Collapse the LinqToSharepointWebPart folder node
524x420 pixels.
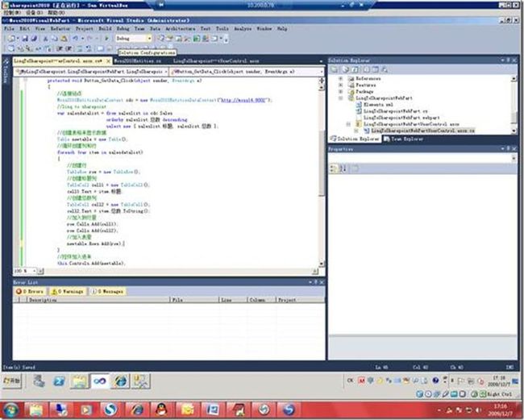coord(340,98)
